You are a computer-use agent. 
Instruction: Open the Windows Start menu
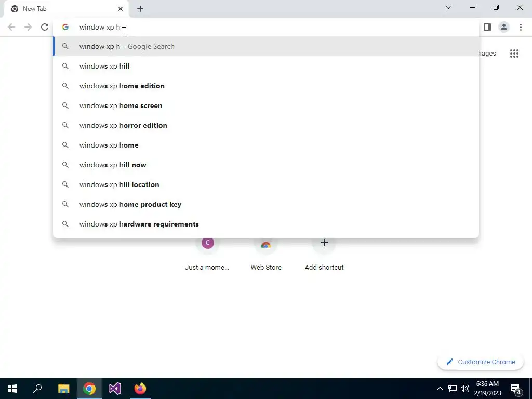tap(12, 389)
